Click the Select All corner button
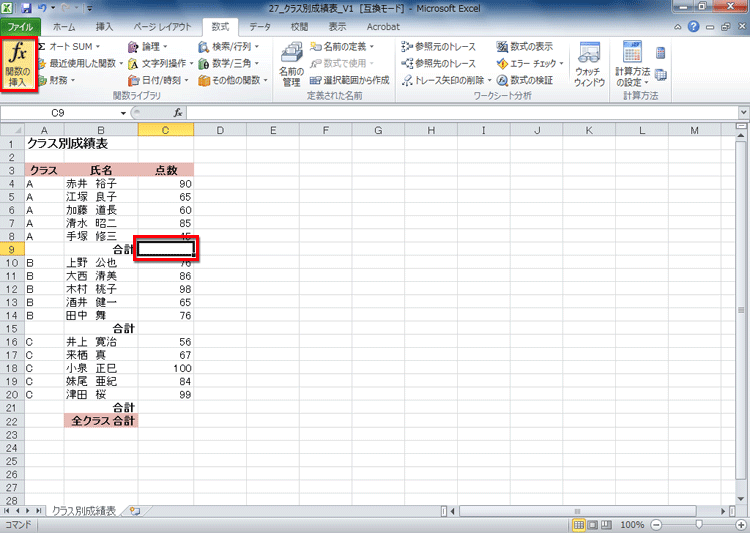The image size is (750, 533). pyautogui.click(x=12, y=130)
